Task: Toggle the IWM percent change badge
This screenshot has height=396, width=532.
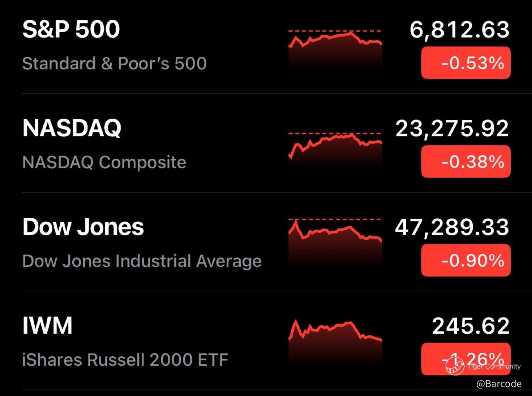Action: [x=466, y=359]
